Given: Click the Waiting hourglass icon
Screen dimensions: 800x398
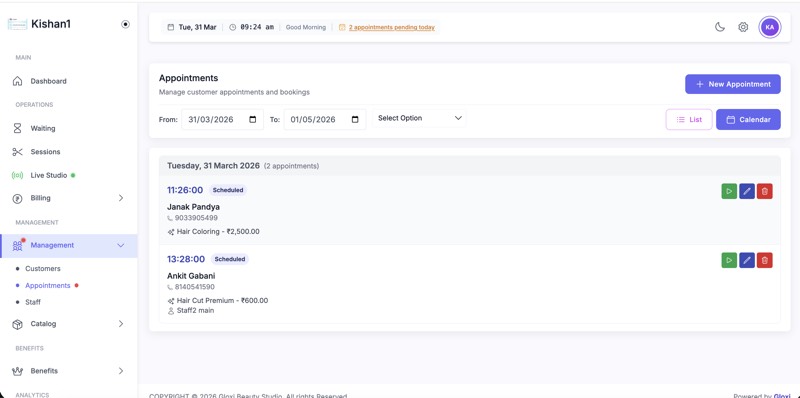Looking at the screenshot, I should 17,128.
